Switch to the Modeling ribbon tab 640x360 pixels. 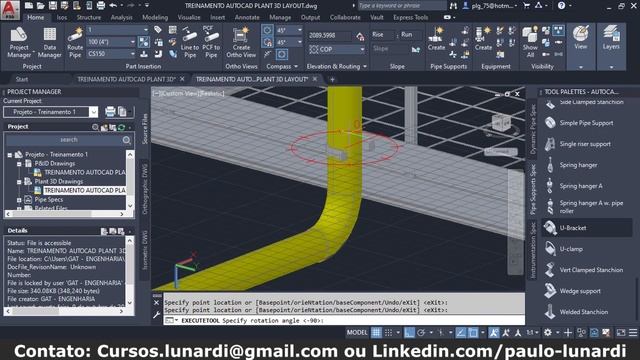pyautogui.click(x=155, y=18)
